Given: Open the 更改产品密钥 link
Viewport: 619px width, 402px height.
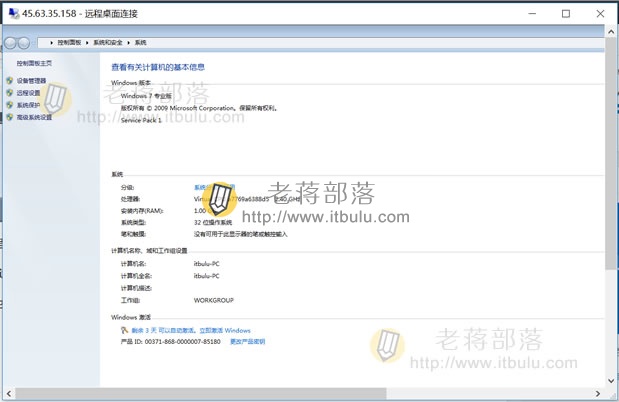Looking at the screenshot, I should point(248,342).
